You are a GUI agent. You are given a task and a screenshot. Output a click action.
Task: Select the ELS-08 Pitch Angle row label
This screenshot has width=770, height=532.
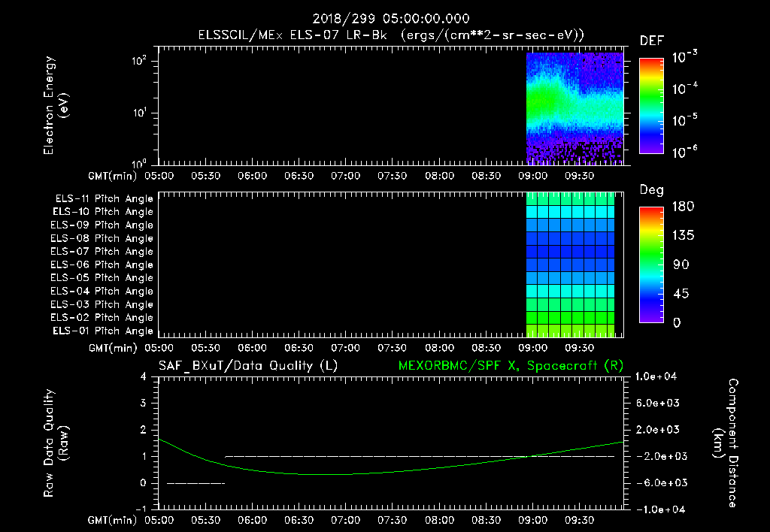pyautogui.click(x=102, y=238)
